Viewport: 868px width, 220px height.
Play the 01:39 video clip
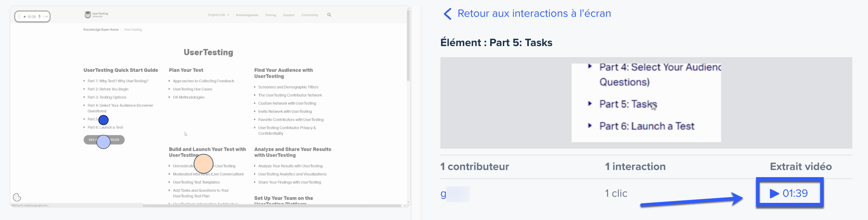(789, 193)
